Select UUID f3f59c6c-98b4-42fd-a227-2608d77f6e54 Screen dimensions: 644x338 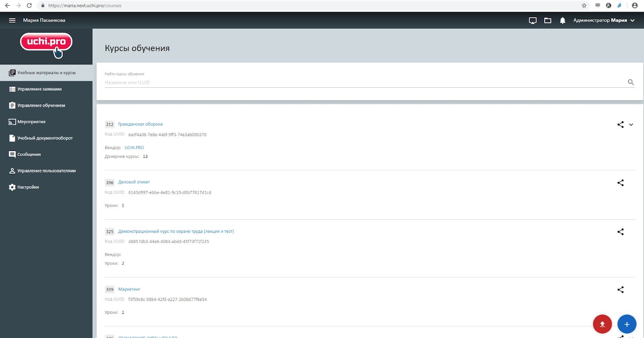pos(167,300)
